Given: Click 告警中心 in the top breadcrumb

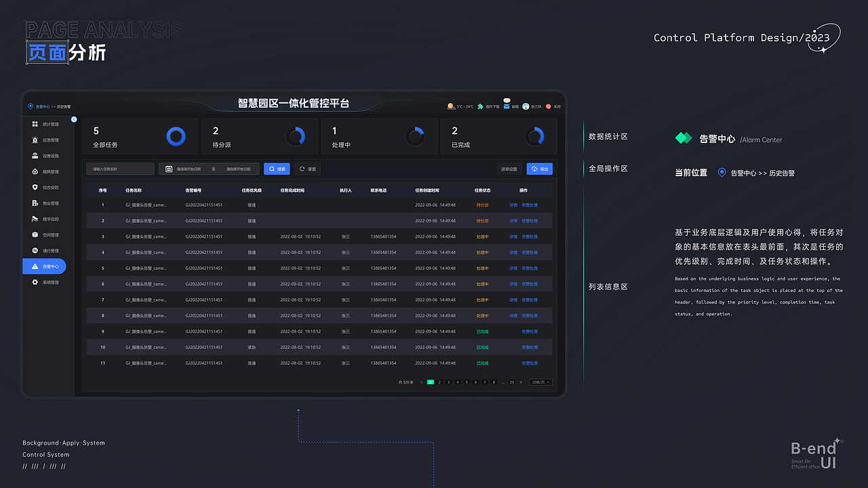Looking at the screenshot, I should tap(43, 106).
